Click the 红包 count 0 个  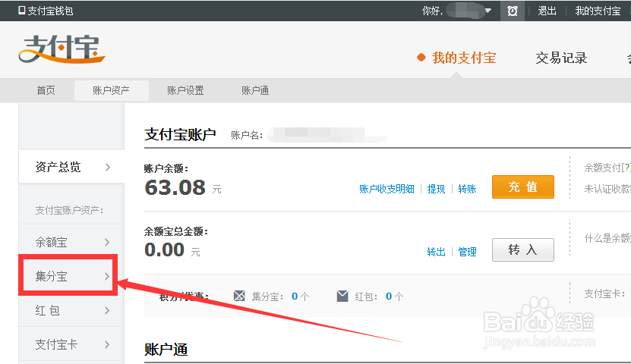pos(394,297)
